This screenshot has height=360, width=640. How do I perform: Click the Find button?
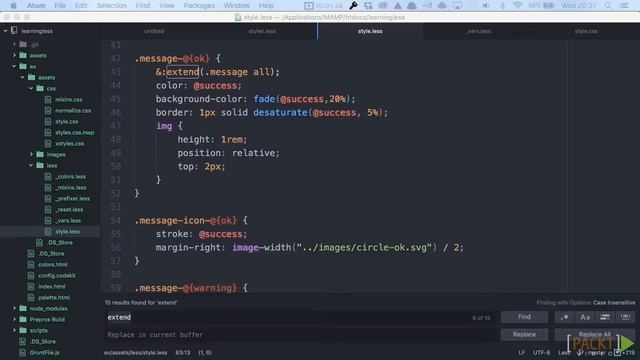coord(524,317)
